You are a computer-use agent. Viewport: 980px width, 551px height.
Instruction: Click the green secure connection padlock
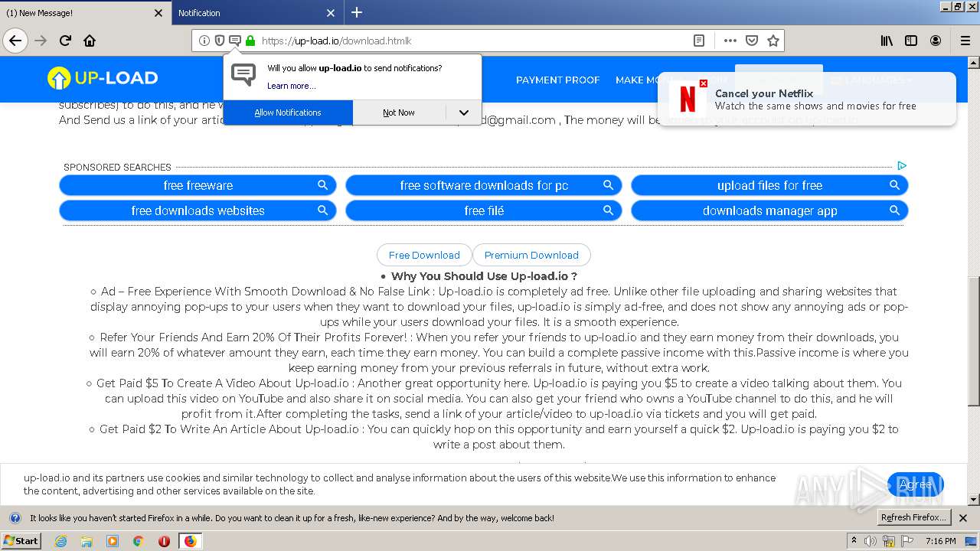tap(250, 41)
